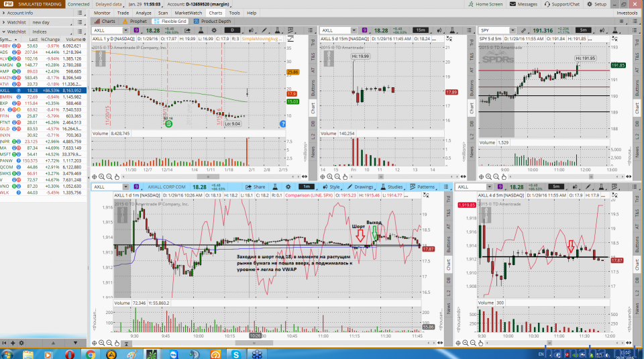This screenshot has width=644, height=359.
Task: Open Setup in the top bar
Action: pyautogui.click(x=596, y=4)
